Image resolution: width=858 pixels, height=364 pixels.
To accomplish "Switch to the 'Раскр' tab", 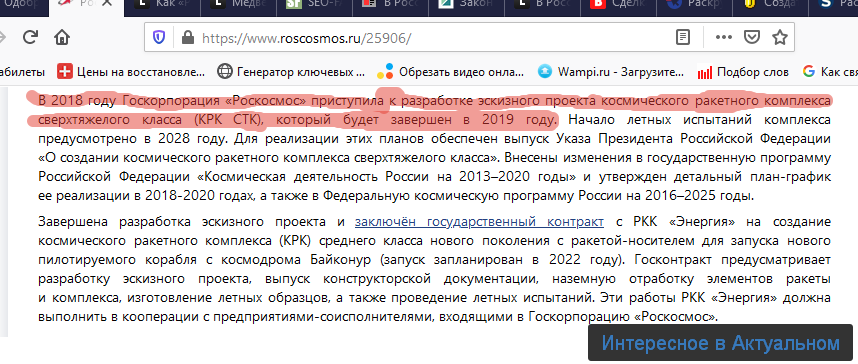I will [694, 5].
